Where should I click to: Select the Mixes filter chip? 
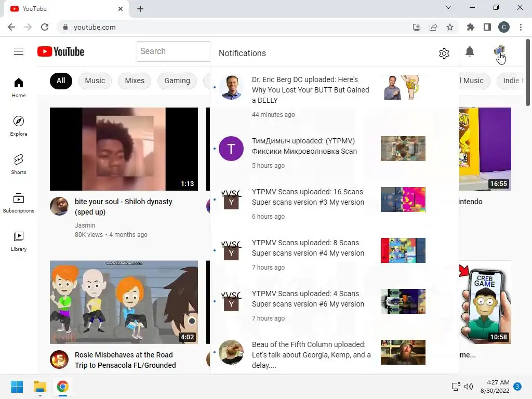pos(135,81)
